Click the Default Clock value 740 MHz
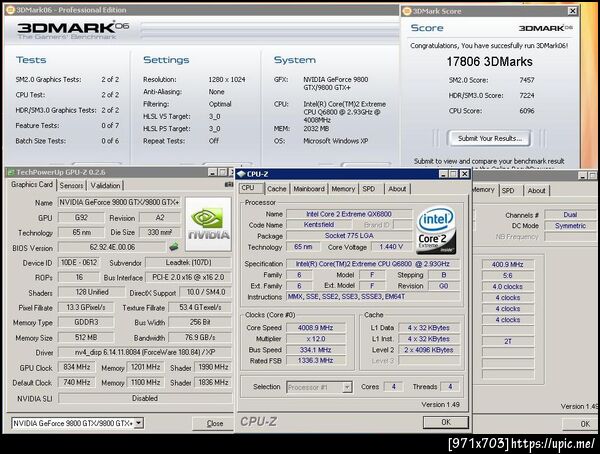 tap(77, 382)
